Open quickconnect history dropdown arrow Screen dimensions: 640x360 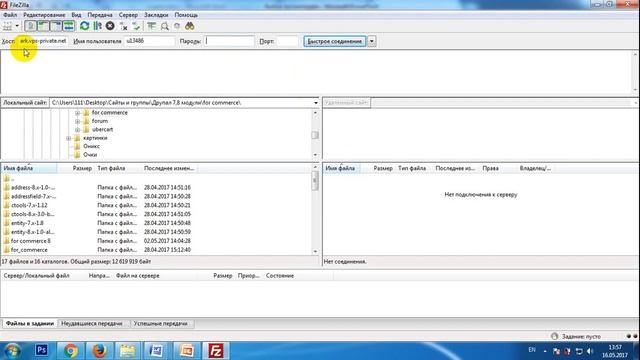[x=371, y=41]
